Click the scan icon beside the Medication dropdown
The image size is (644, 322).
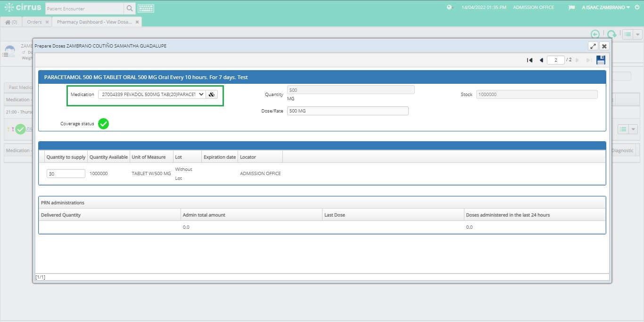[x=211, y=94]
